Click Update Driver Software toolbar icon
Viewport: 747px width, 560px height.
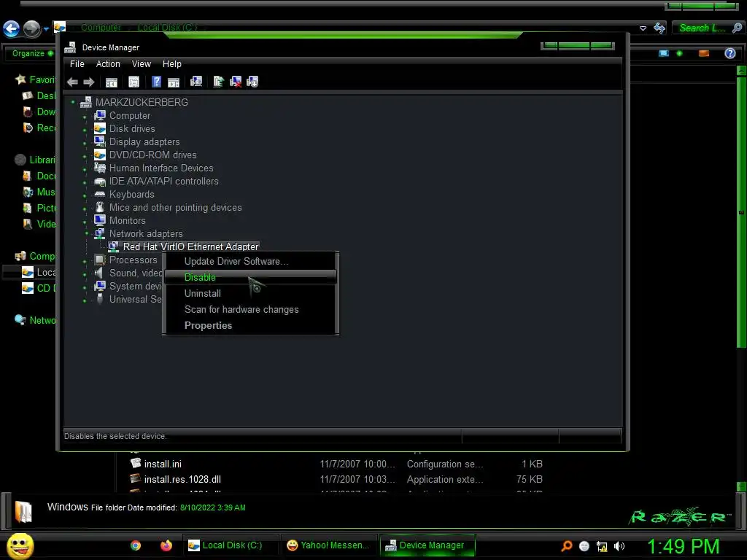point(219,82)
